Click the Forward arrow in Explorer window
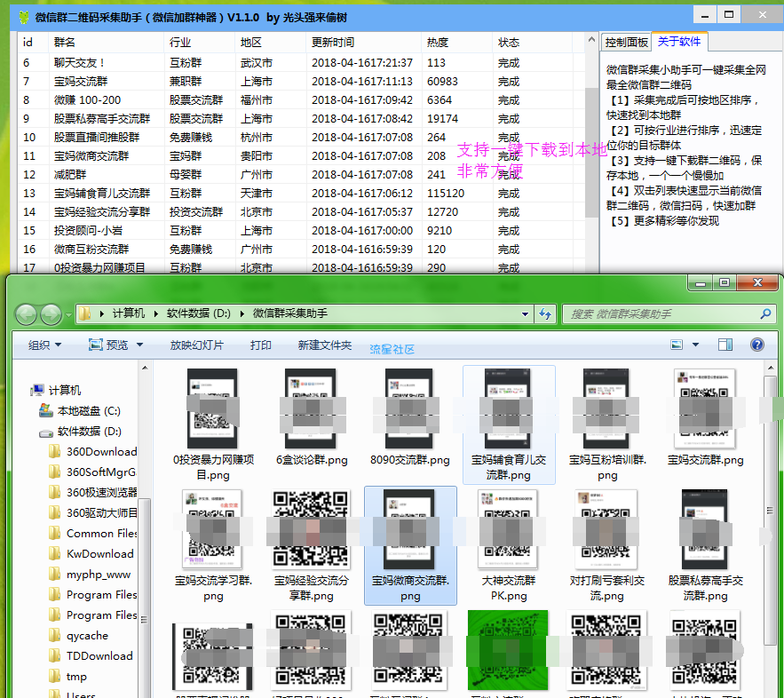 (x=51, y=314)
